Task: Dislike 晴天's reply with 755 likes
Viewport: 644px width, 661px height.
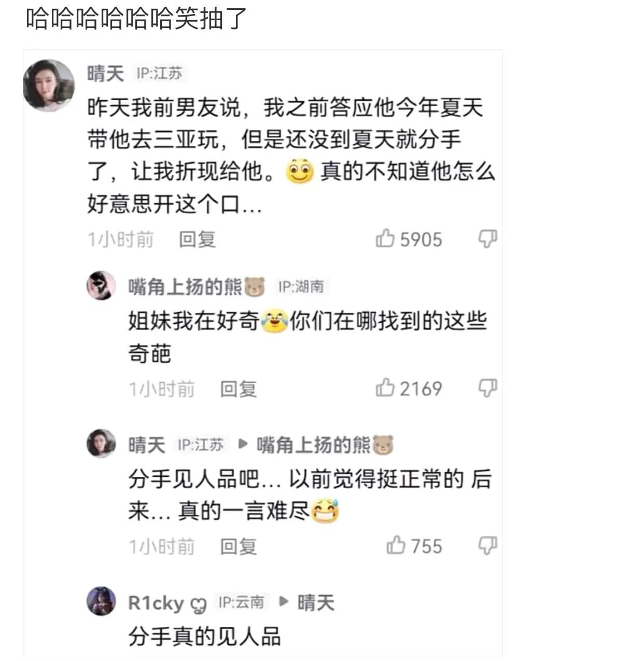Action: [487, 545]
